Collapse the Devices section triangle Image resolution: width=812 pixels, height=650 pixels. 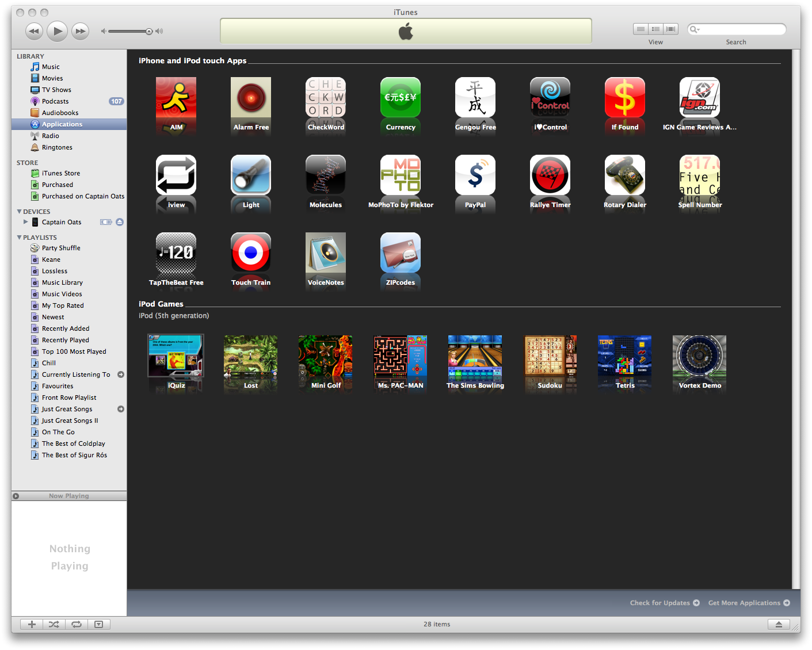click(x=20, y=212)
